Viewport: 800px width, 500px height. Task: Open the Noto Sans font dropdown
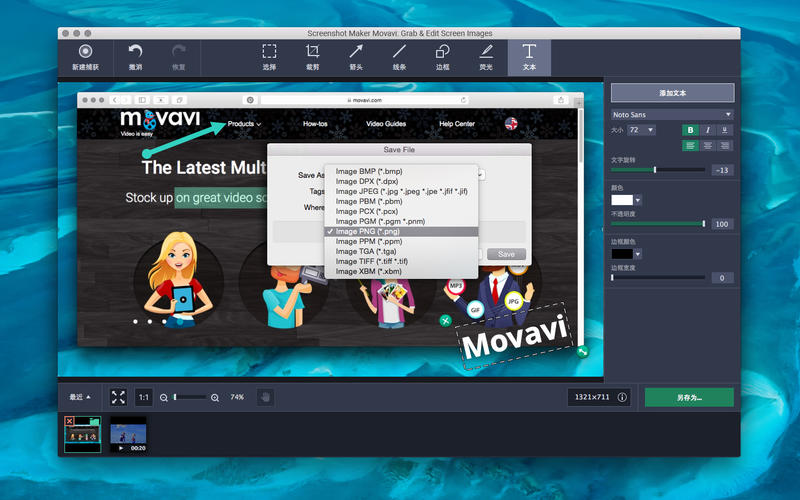[672, 114]
